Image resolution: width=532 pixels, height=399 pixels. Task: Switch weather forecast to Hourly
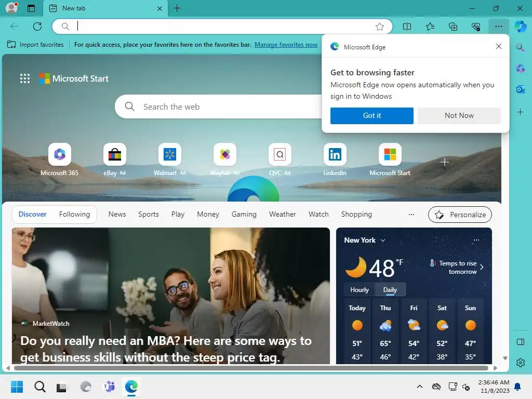tap(360, 290)
